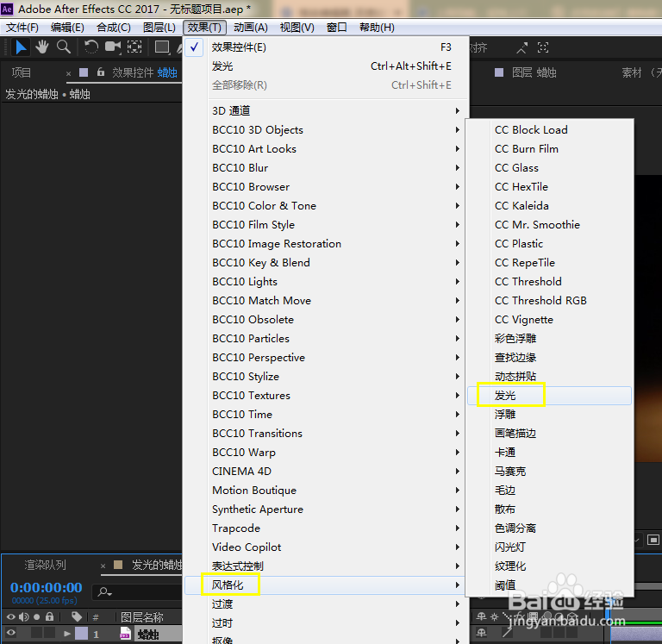The height and width of the screenshot is (644, 662).
Task: Select the Rotation tool
Action: (91, 47)
